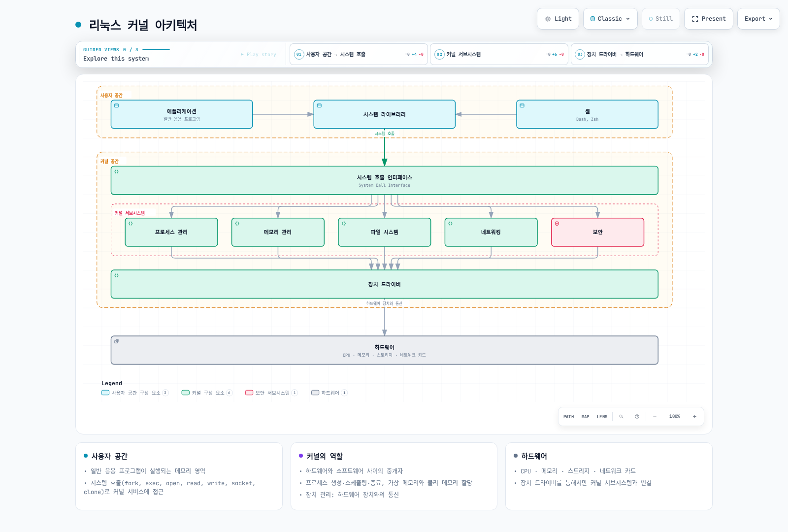Click the code icon on 장치 드라이버
Viewport: 788px width, 532px height.
click(117, 275)
